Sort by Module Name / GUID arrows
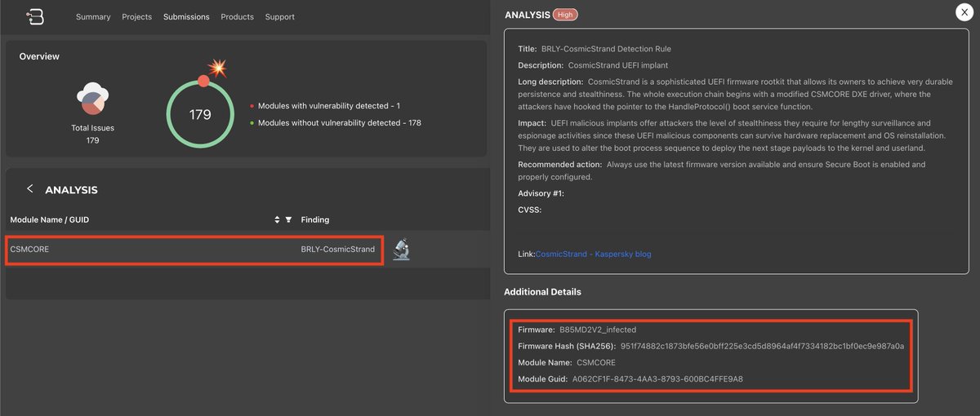This screenshot has height=416, width=980. [x=277, y=219]
